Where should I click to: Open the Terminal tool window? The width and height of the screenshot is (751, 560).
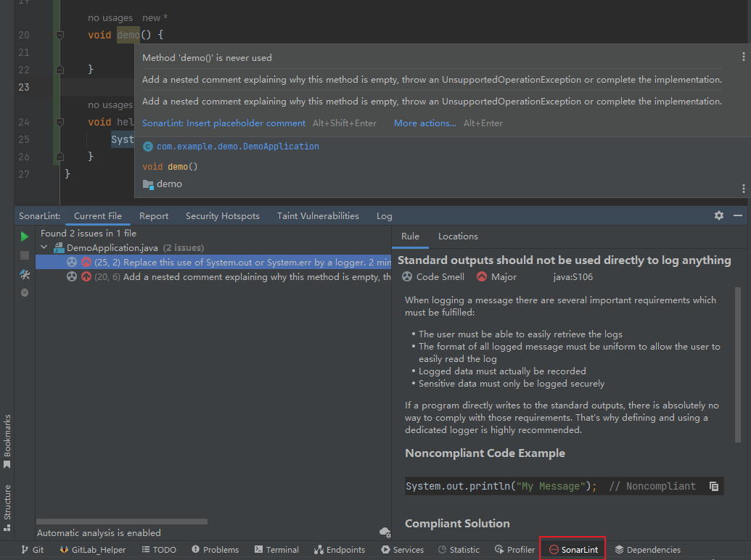point(276,549)
